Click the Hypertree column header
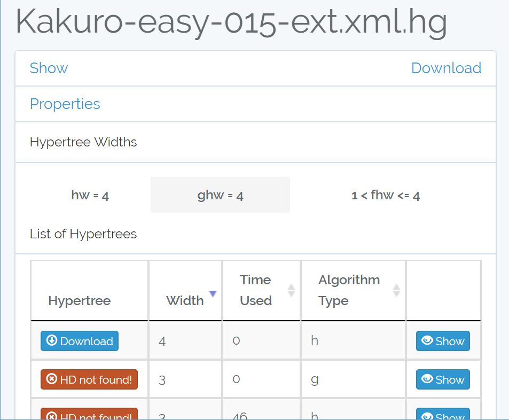The height and width of the screenshot is (420, 509). click(79, 301)
